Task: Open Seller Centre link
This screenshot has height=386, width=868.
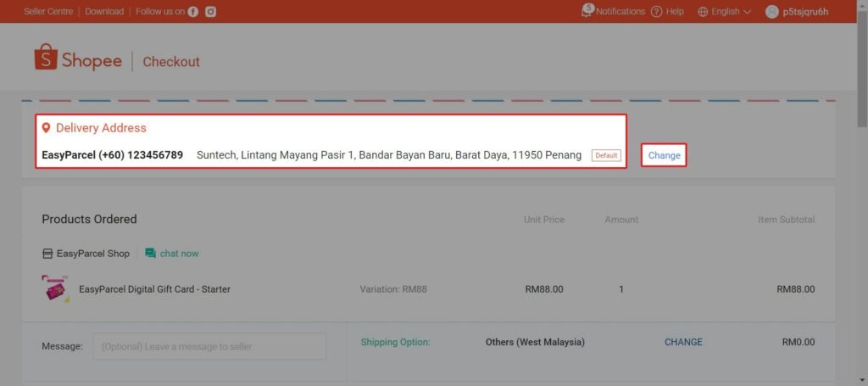Action: pos(48,12)
